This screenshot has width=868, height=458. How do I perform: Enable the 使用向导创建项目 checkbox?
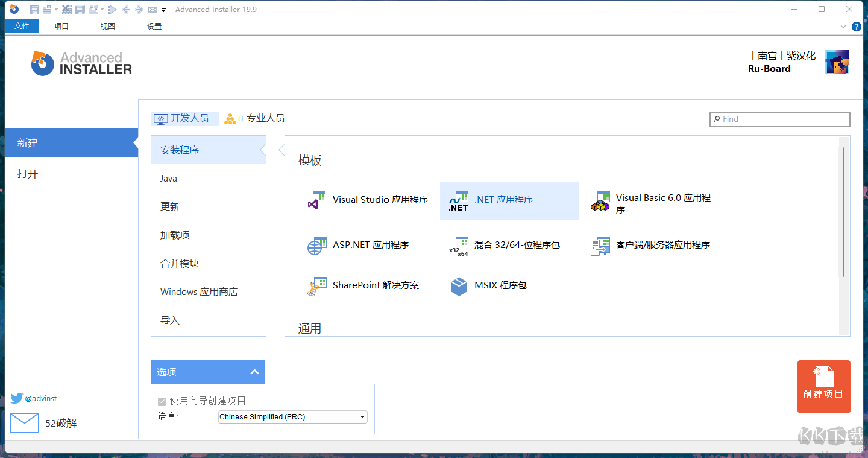pos(162,401)
